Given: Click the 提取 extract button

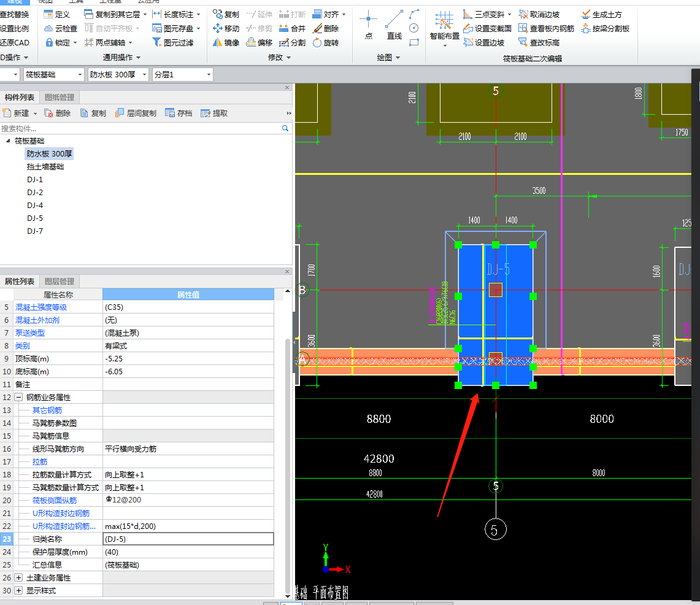Looking at the screenshot, I should [x=214, y=114].
